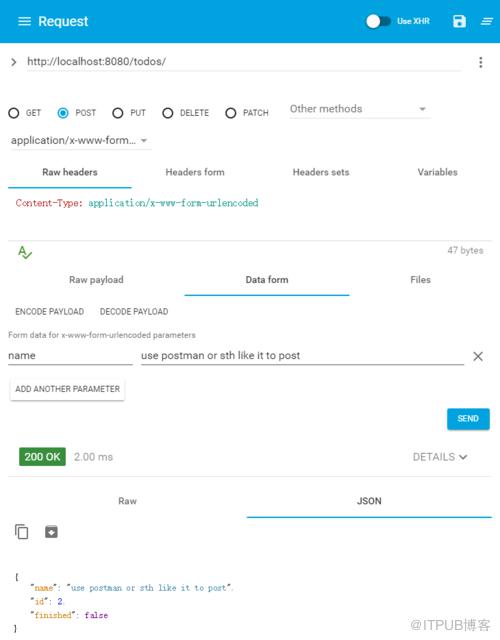Select the GET method radio
Image resolution: width=500 pixels, height=640 pixels.
(x=13, y=113)
